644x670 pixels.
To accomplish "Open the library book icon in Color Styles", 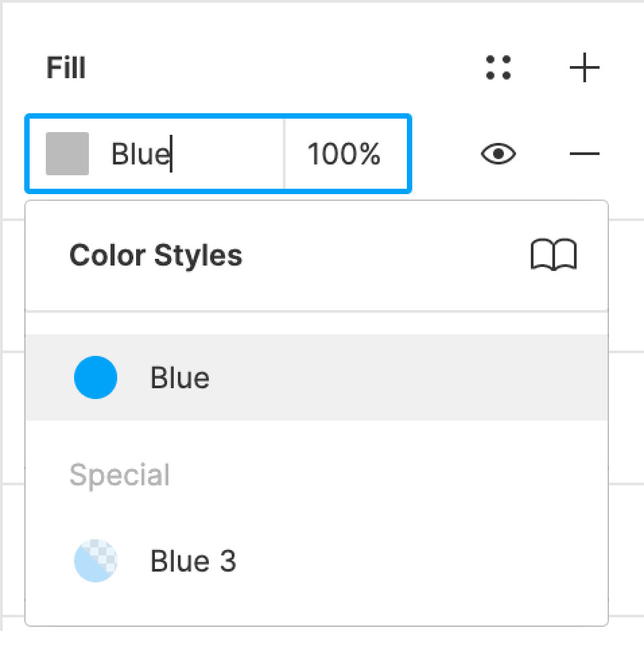I will (x=554, y=255).
